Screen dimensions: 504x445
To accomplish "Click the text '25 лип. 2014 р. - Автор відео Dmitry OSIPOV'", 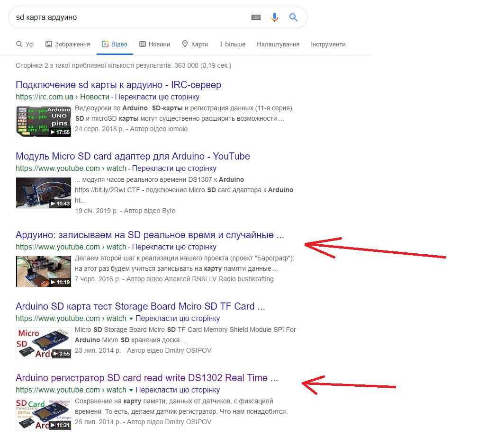I will (143, 422).
